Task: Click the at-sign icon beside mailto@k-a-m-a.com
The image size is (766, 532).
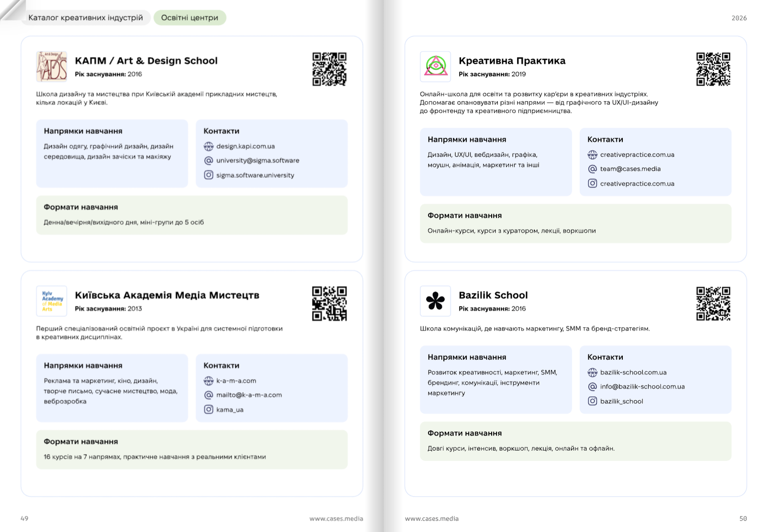Action: (x=209, y=395)
